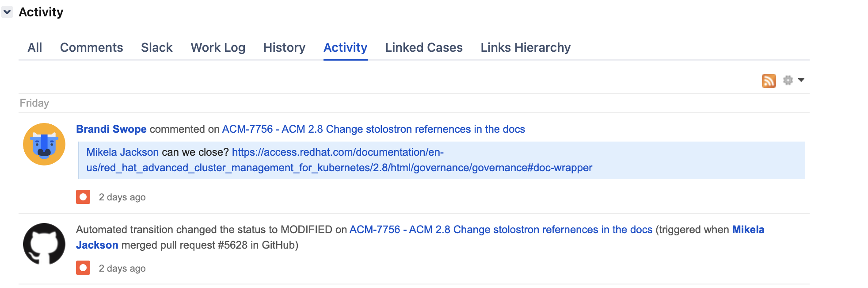The width and height of the screenshot is (868, 288).
Task: Collapse the Activity section chevron
Action: [7, 12]
